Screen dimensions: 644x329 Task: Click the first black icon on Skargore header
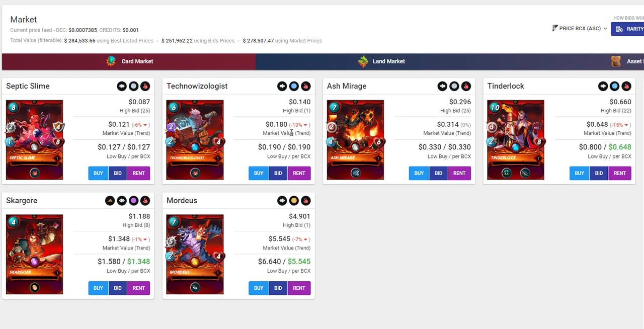point(110,201)
